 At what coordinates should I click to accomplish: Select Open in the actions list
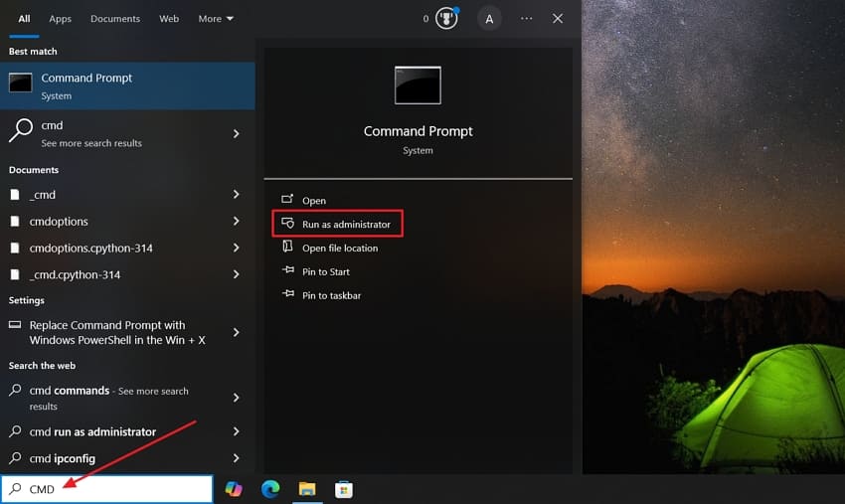click(x=314, y=201)
